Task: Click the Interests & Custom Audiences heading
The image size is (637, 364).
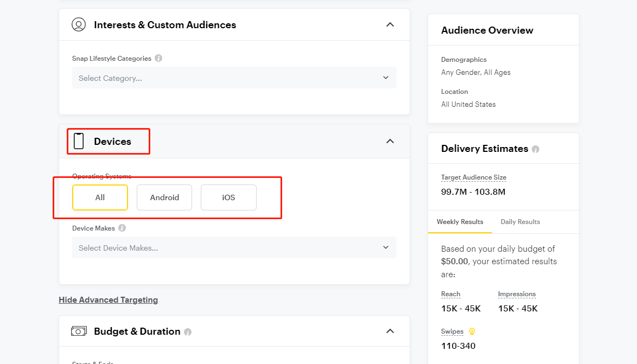Action: (165, 25)
